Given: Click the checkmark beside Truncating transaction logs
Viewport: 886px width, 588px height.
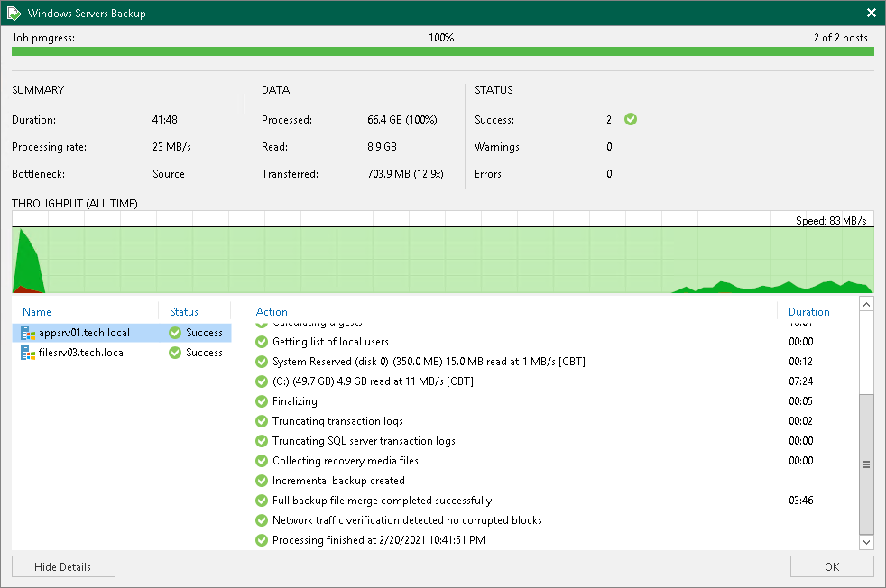Looking at the screenshot, I should (x=261, y=421).
